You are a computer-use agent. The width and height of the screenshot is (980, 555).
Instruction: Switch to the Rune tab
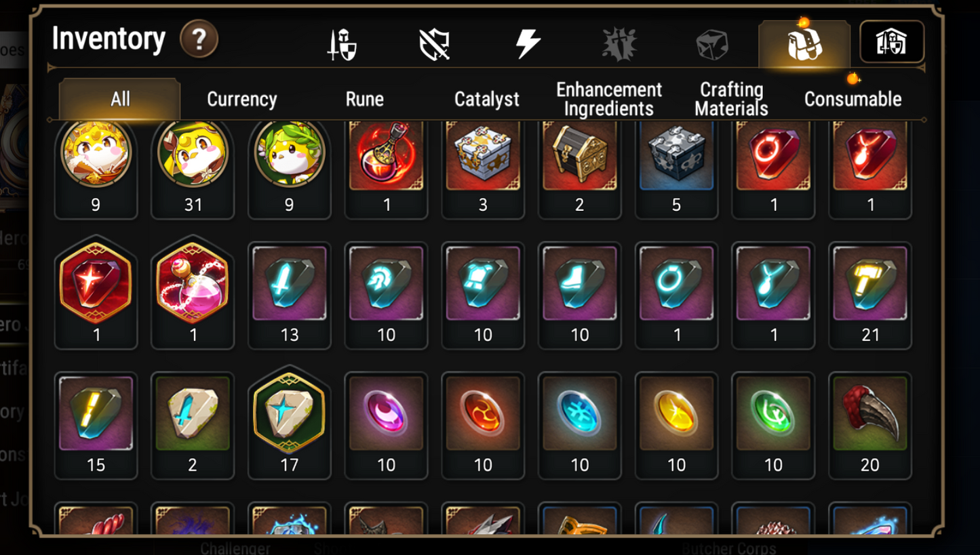click(365, 100)
